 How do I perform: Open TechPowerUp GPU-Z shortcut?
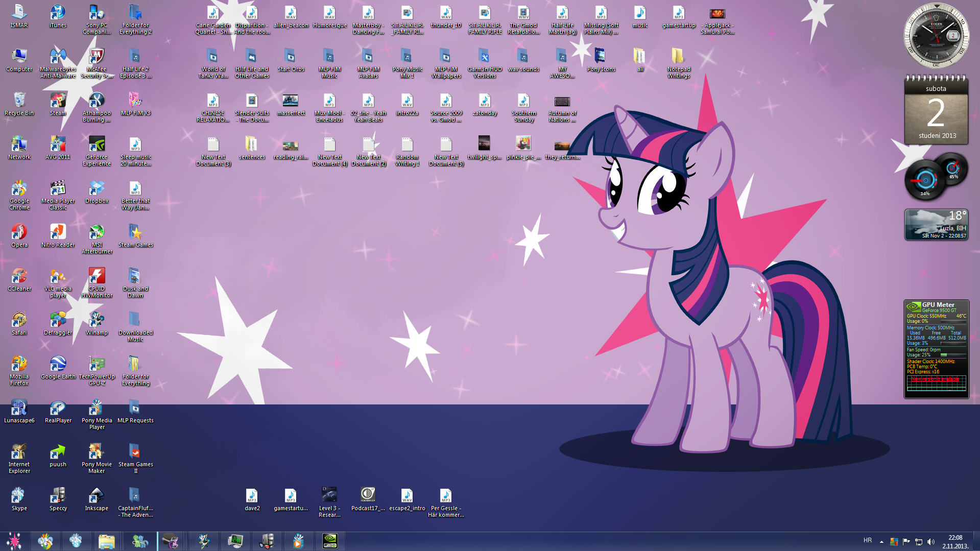(x=97, y=371)
